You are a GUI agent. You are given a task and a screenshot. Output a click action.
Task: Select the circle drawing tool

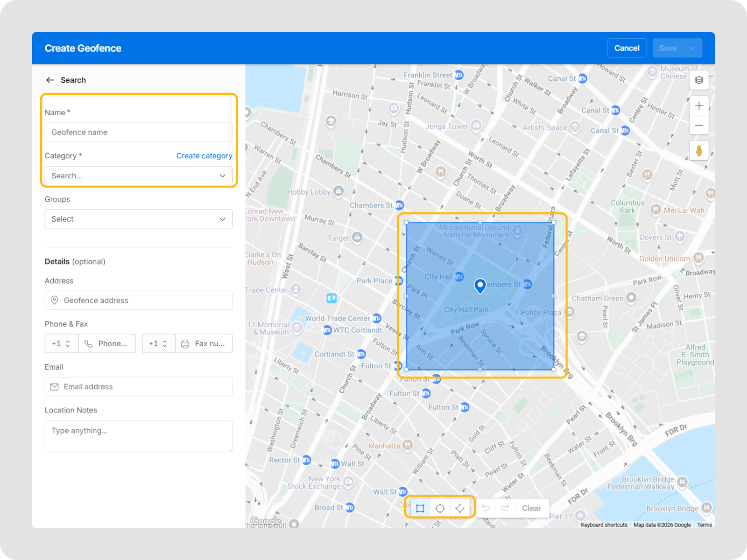[440, 508]
